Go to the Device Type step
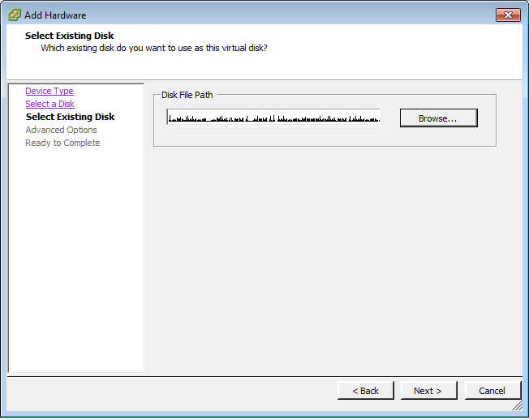 click(49, 91)
